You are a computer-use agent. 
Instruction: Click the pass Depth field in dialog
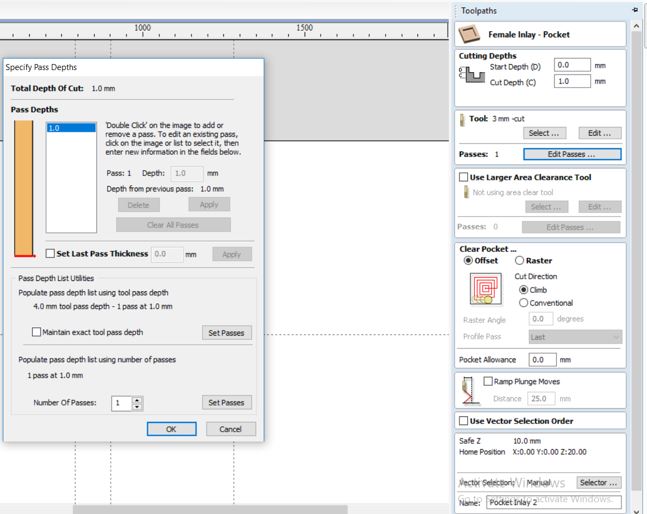tap(187, 173)
